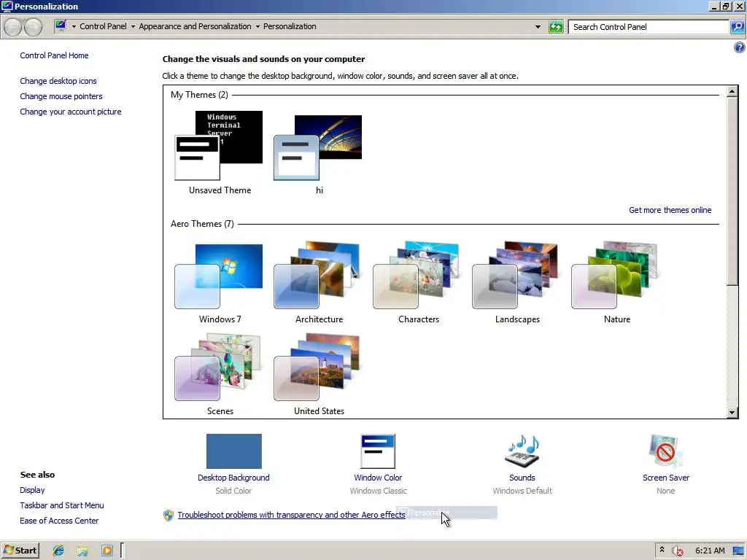Click theme list scroll up arrow
Screen dimensions: 747x560
point(732,91)
